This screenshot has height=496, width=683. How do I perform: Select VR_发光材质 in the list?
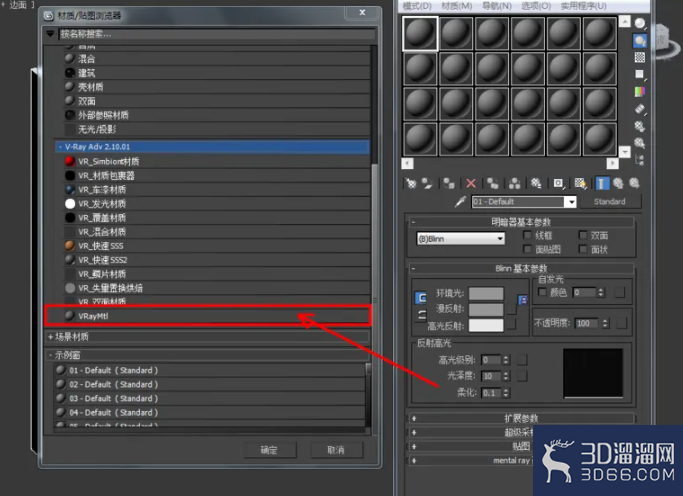[217, 204]
